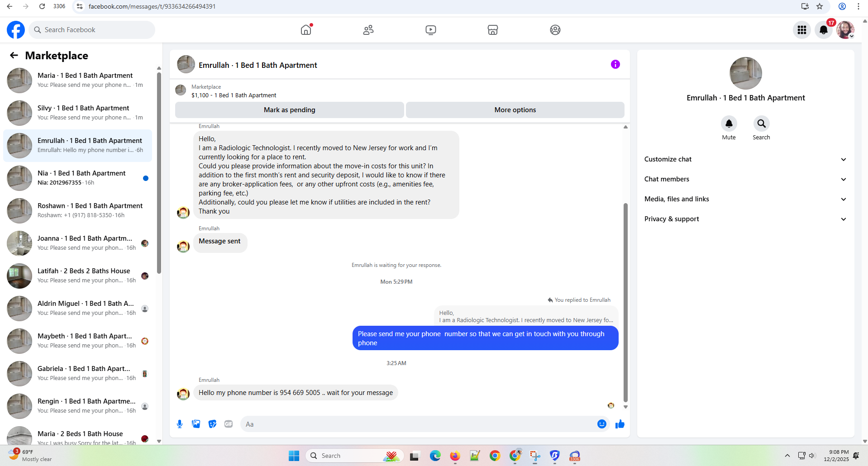Open Roshawn 1 Bed 1 Bath chat
The height and width of the screenshot is (466, 868).
click(x=78, y=211)
